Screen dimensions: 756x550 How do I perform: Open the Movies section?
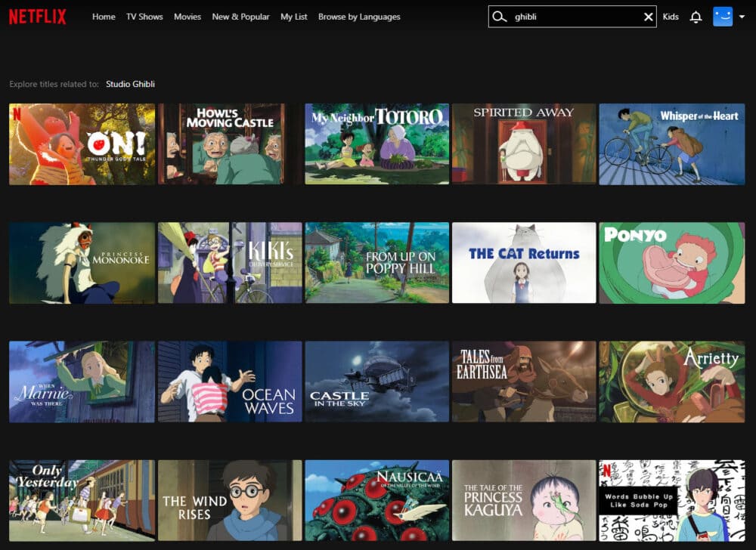[x=187, y=17]
